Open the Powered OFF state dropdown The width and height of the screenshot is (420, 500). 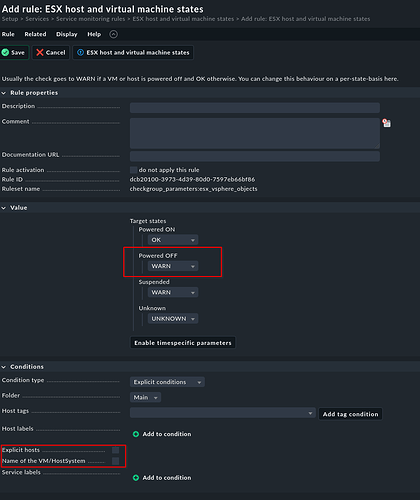pyautogui.click(x=173, y=266)
